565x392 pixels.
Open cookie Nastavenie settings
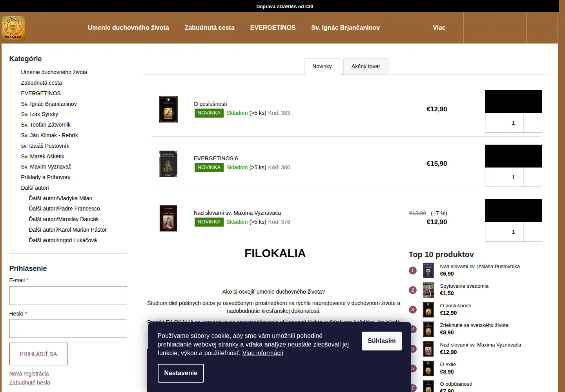[x=181, y=373]
